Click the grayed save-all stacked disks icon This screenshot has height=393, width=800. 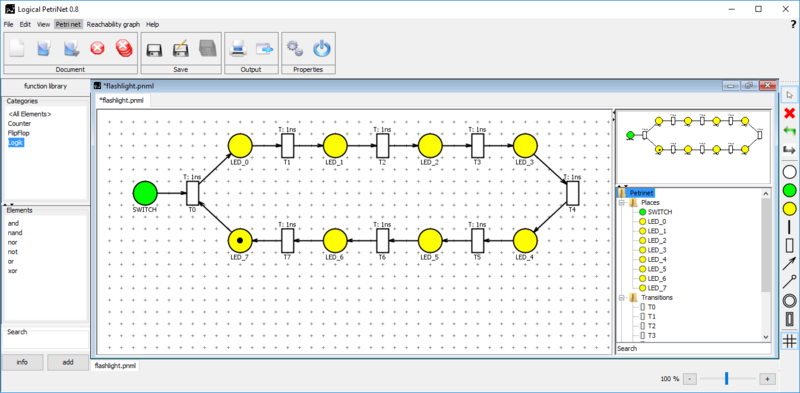208,48
